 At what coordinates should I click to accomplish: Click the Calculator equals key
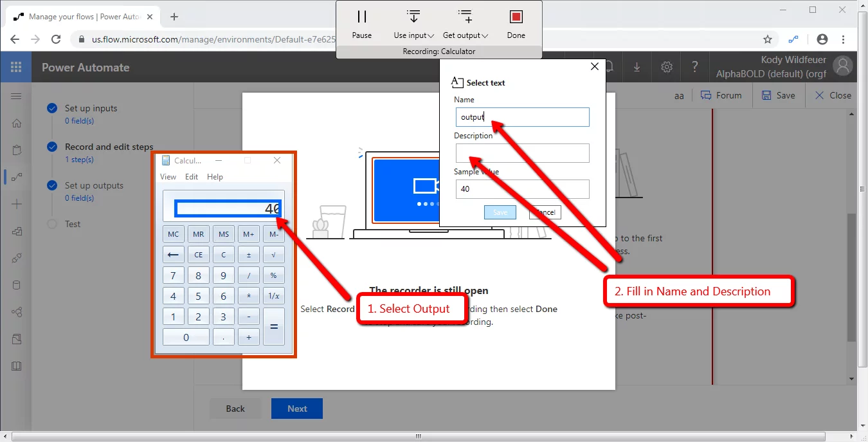[274, 326]
